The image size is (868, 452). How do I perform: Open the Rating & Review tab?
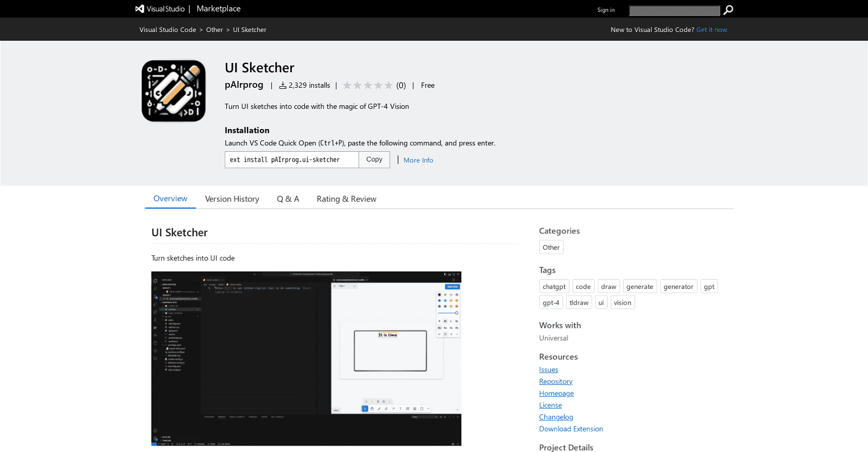[x=346, y=199]
